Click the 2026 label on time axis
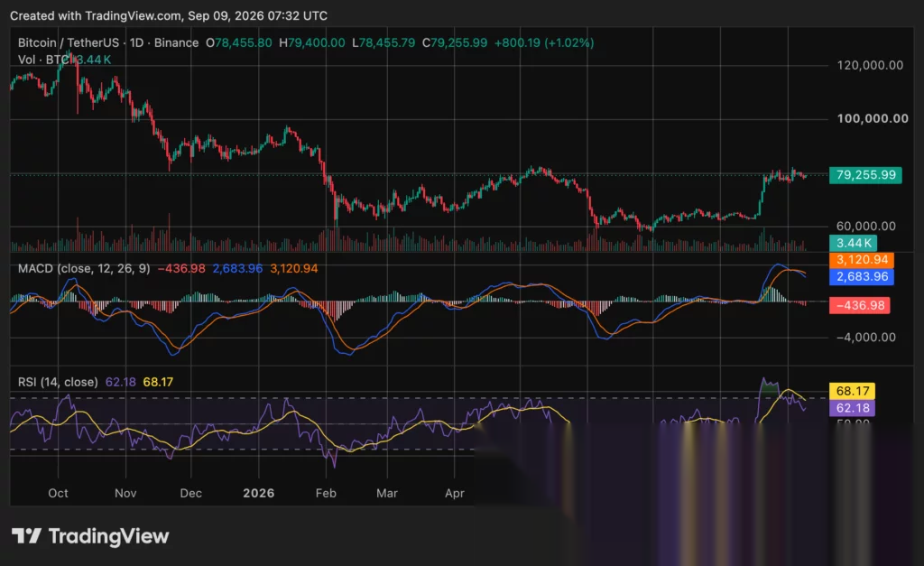924x566 pixels. [x=259, y=494]
